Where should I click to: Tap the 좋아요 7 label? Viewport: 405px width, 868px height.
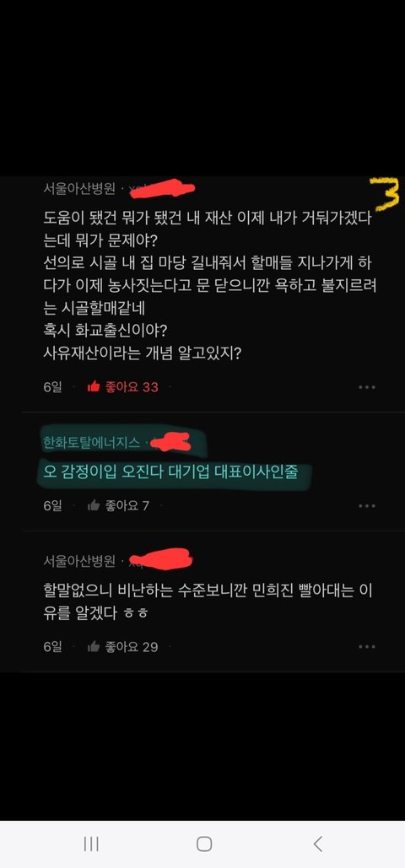(x=127, y=505)
